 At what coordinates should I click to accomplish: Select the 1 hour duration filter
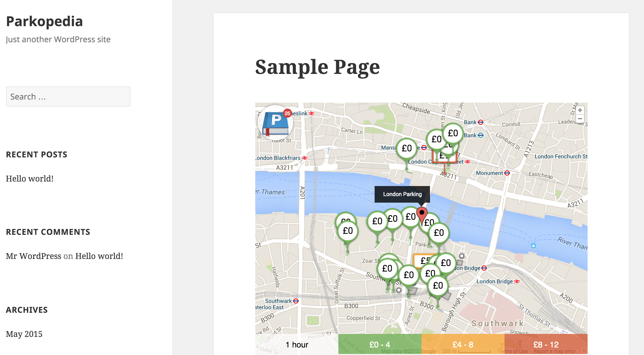tap(297, 344)
